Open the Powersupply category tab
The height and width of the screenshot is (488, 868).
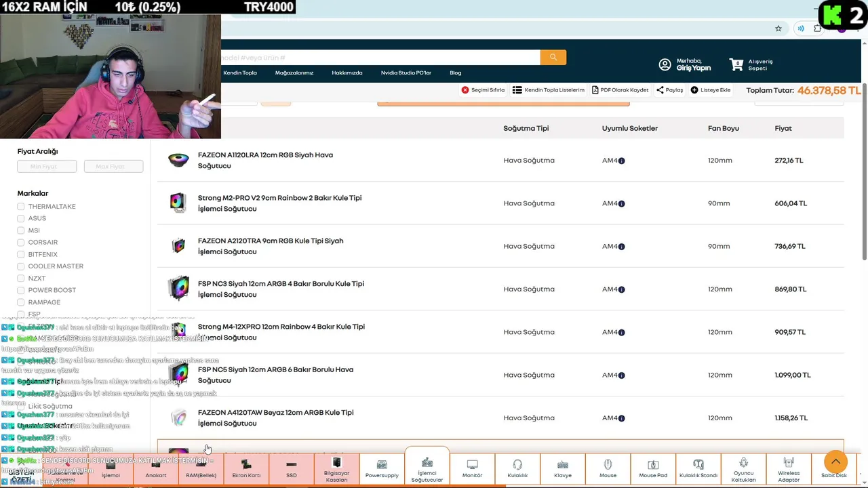pyautogui.click(x=382, y=469)
